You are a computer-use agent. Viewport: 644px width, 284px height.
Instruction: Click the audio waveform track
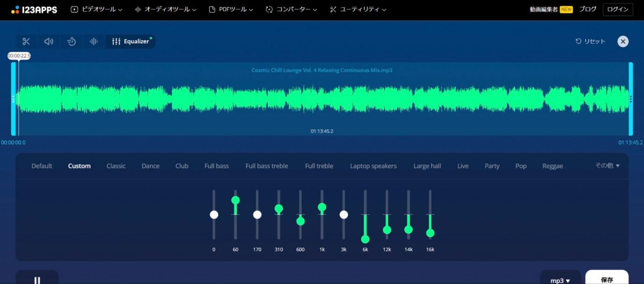coord(322,99)
